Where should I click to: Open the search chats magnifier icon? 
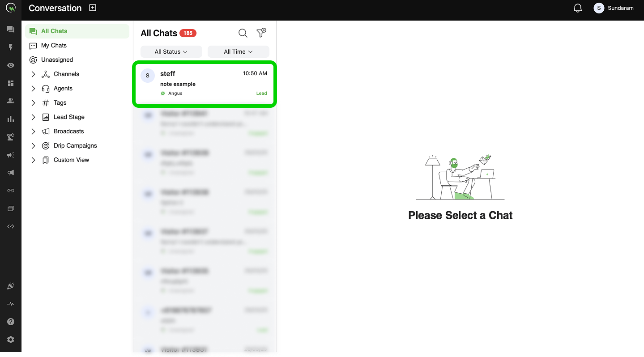coord(243,33)
